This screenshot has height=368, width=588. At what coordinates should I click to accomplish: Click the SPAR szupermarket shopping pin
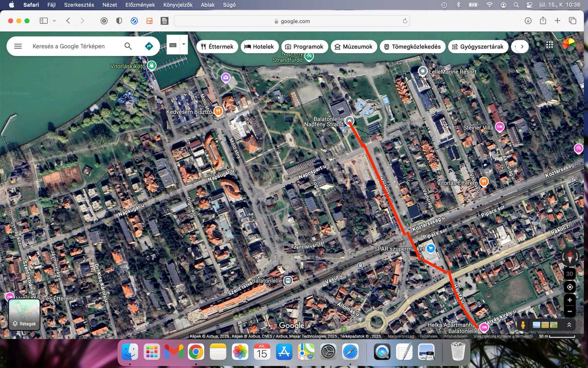point(431,249)
